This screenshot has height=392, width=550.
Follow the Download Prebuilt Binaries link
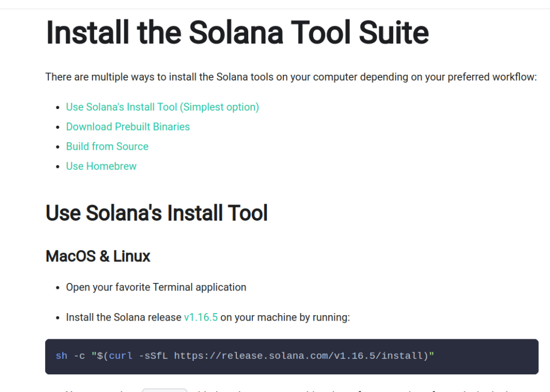coord(128,127)
